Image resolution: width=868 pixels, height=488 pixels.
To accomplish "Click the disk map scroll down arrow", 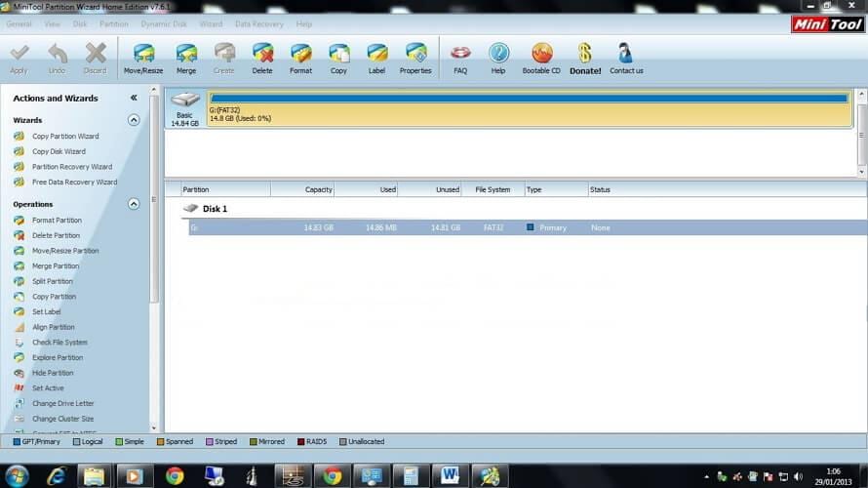I will (861, 173).
